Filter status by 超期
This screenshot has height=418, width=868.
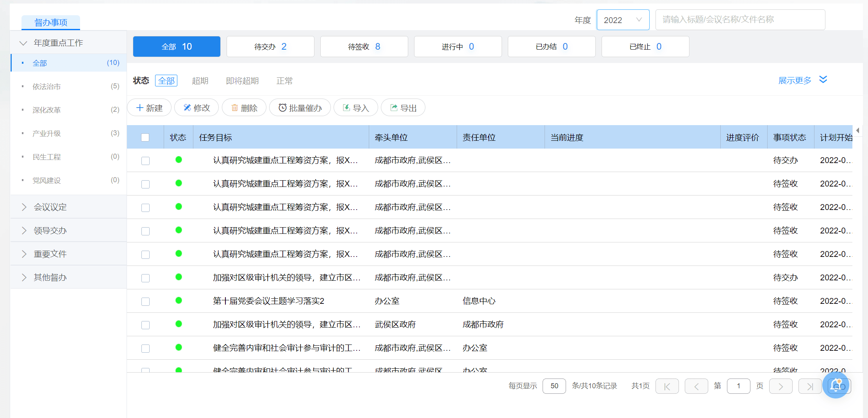click(x=200, y=81)
